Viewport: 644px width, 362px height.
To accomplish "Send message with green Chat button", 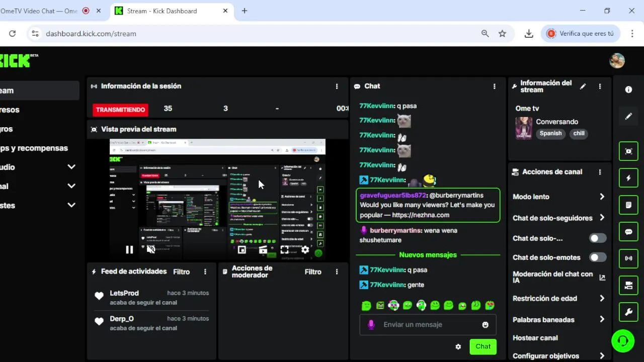I will pyautogui.click(x=483, y=346).
